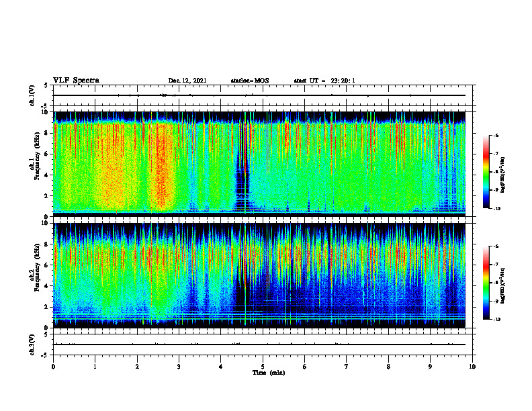Image resolution: width=532 pixels, height=411 pixels.
Task: Click tick label "1" on the Time axis
Action: [95, 367]
